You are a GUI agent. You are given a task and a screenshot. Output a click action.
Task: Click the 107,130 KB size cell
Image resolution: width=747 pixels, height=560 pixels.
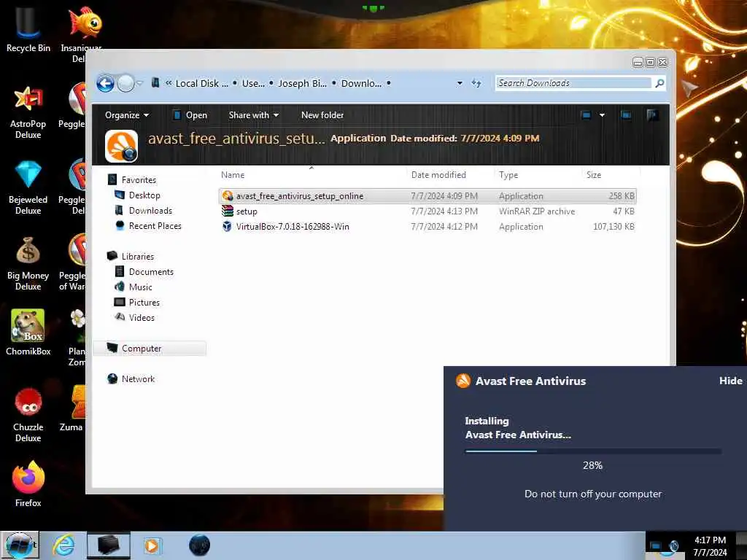[613, 226]
